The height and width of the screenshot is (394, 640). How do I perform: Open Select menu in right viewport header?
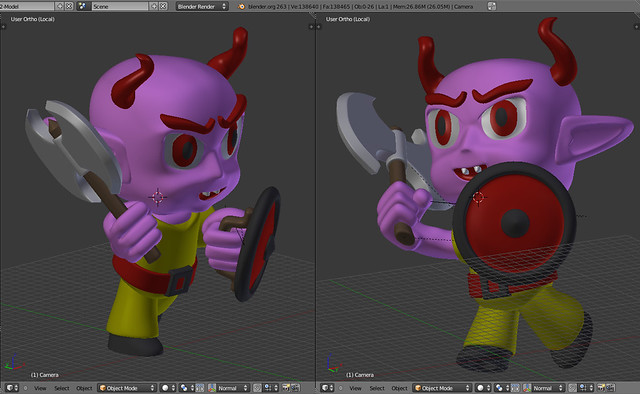[377, 388]
